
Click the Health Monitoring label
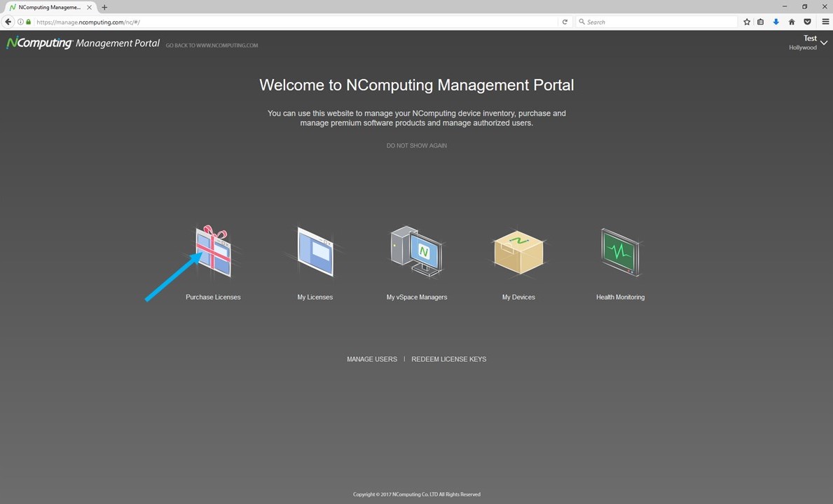tap(621, 297)
